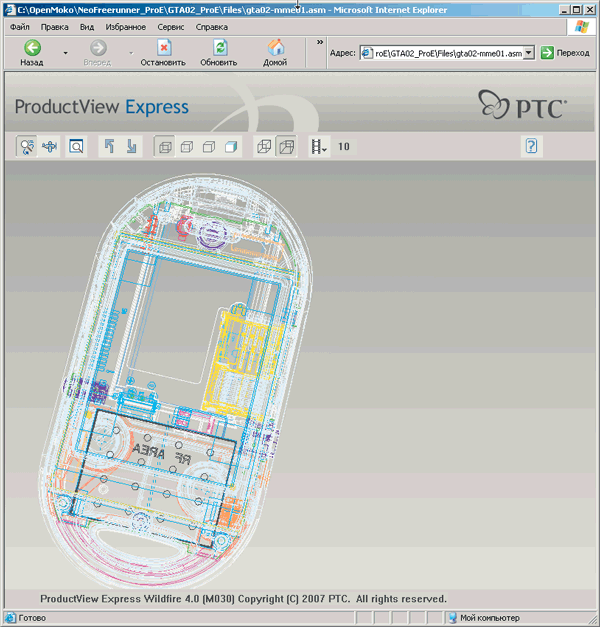600x627 pixels.
Task: Click the zoom window magnifier tool
Action: (76, 146)
